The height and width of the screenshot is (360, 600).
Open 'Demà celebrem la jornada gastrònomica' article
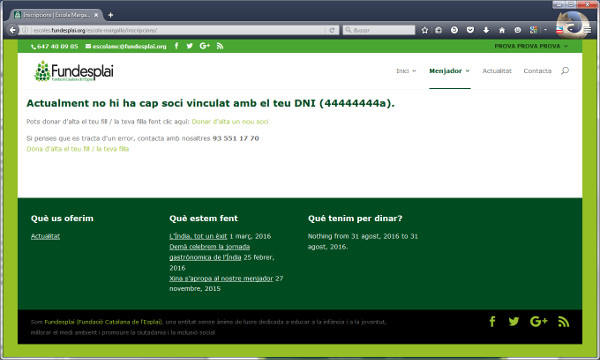tap(210, 252)
